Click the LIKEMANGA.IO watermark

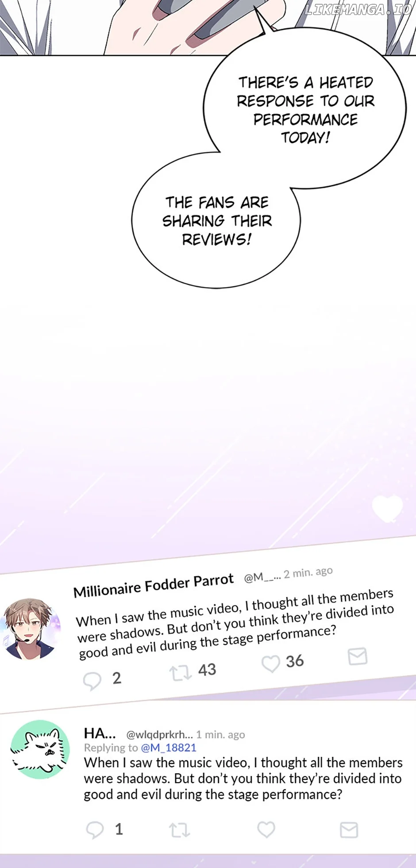(358, 9)
